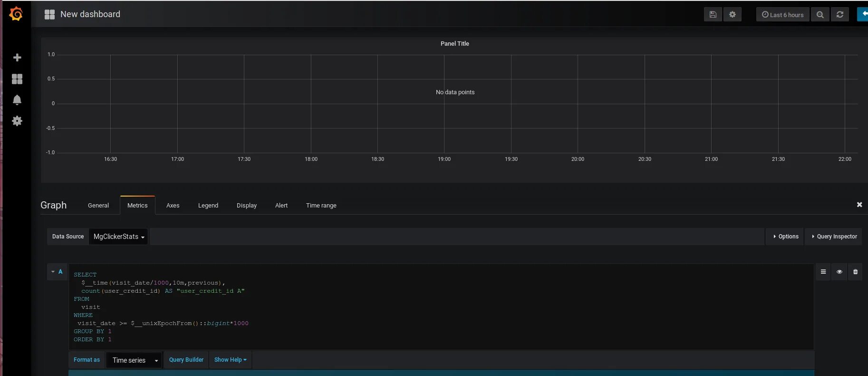Expand the Show Help dropdown
This screenshot has height=376, width=868.
click(230, 360)
